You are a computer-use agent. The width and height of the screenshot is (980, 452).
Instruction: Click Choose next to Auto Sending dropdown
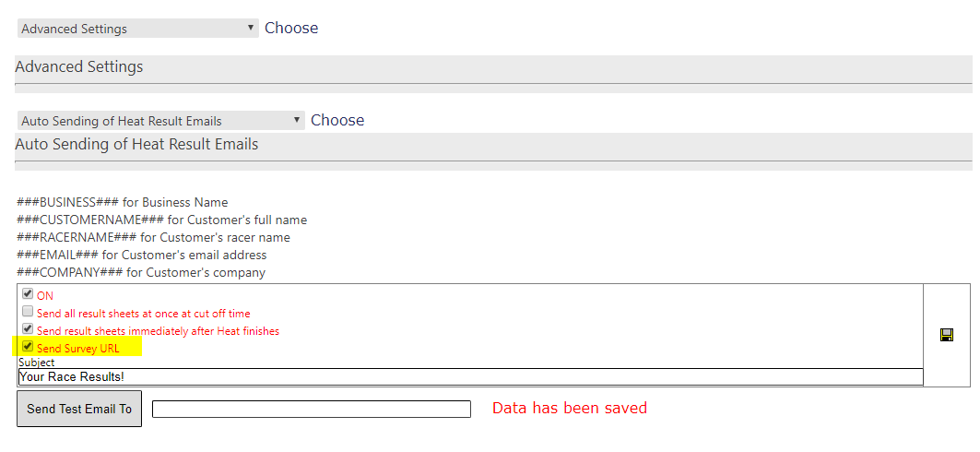337,120
